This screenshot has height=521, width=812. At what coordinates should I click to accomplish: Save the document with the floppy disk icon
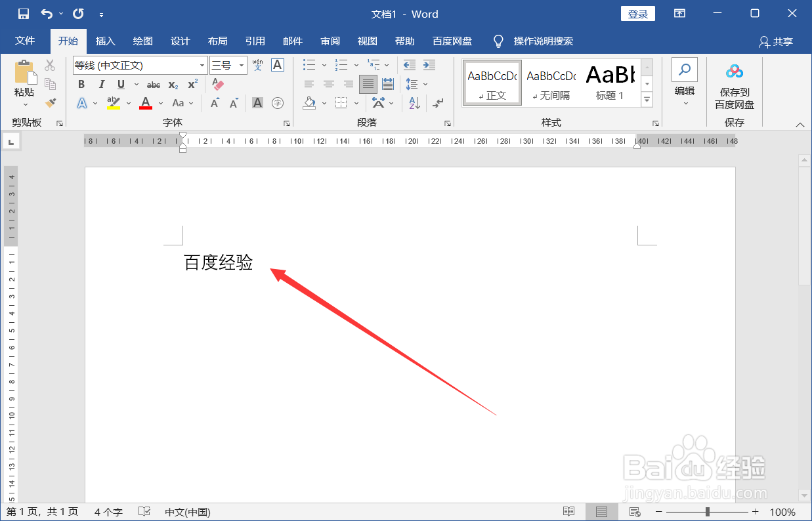(x=24, y=14)
